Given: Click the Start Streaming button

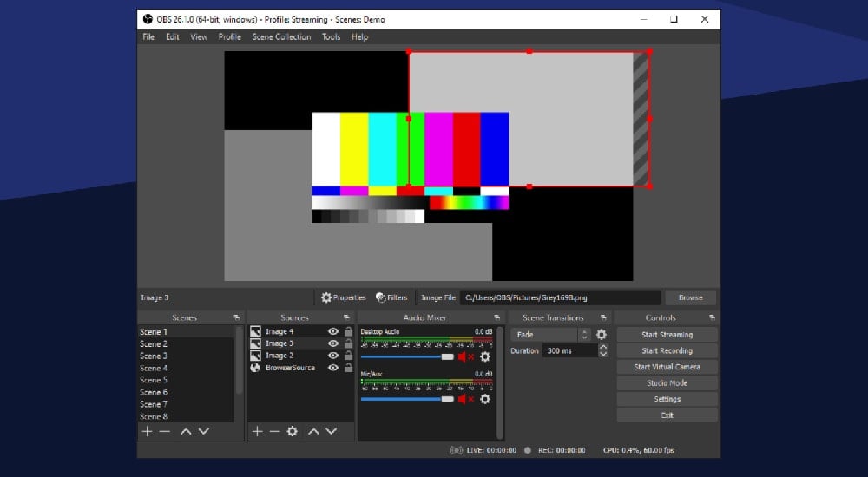Looking at the screenshot, I should (x=667, y=335).
